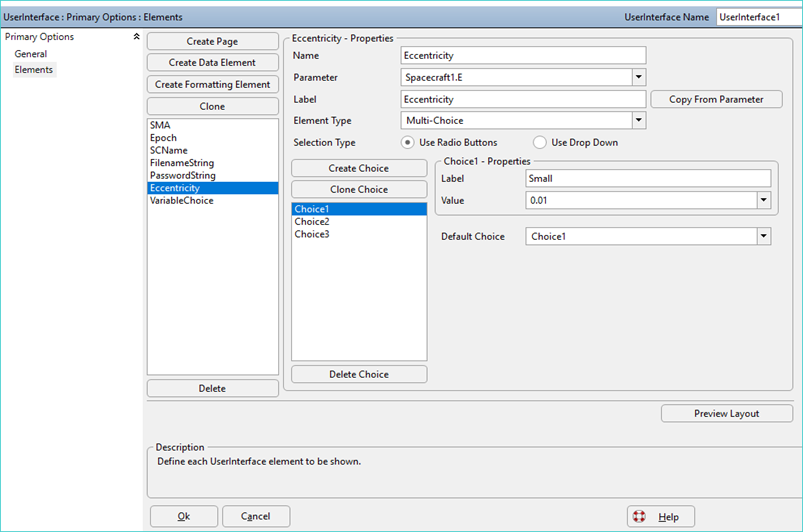This screenshot has width=803, height=532.
Task: Delete the selected element
Action: (x=213, y=388)
